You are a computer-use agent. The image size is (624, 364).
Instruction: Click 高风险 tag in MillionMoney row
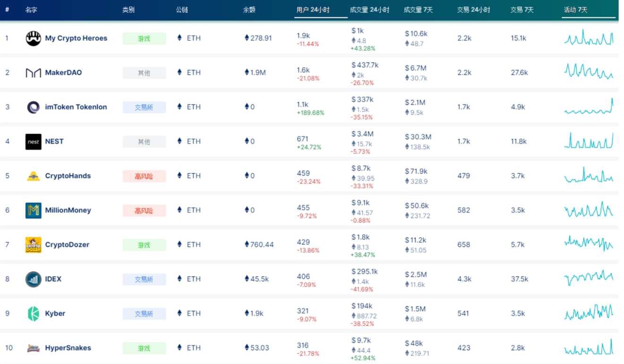144,211
